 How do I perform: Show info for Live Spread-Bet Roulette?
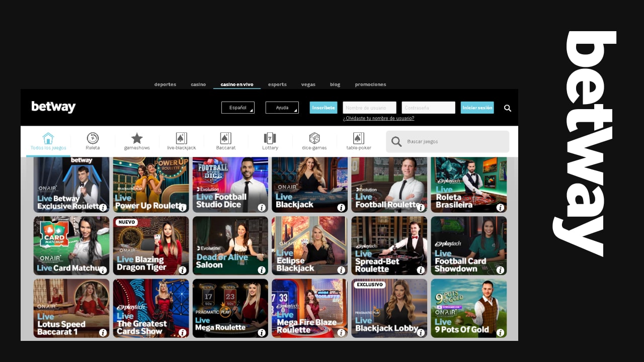[x=421, y=270]
